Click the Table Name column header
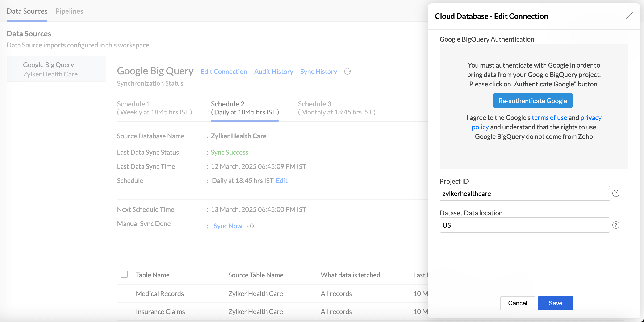This screenshot has height=322, width=644. 152,275
